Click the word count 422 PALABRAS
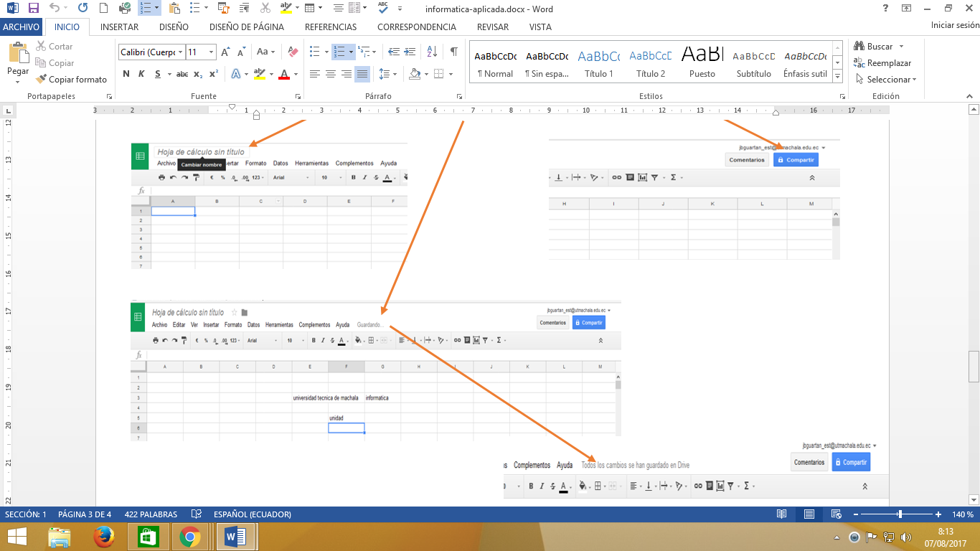Screen dimensions: 980x551 click(x=151, y=514)
